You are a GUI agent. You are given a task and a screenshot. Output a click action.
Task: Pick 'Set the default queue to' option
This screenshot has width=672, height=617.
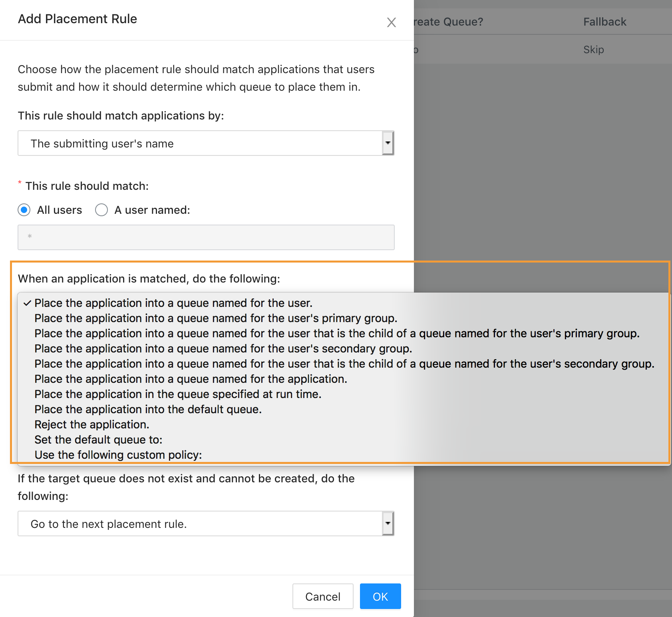click(x=98, y=440)
